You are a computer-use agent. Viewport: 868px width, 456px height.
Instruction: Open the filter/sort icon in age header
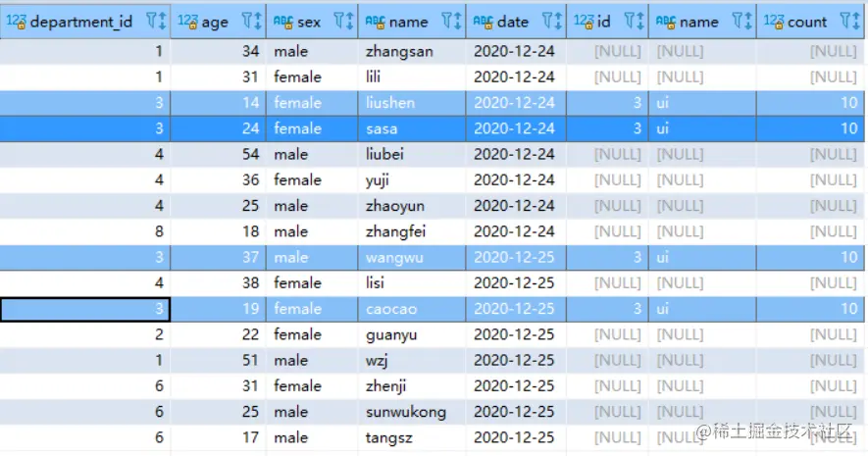[x=252, y=22]
